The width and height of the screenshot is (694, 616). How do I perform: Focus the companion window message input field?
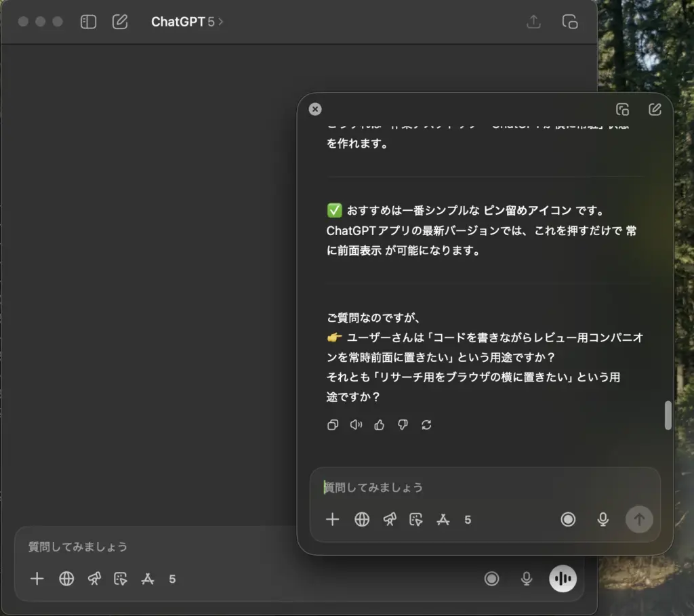(485, 487)
